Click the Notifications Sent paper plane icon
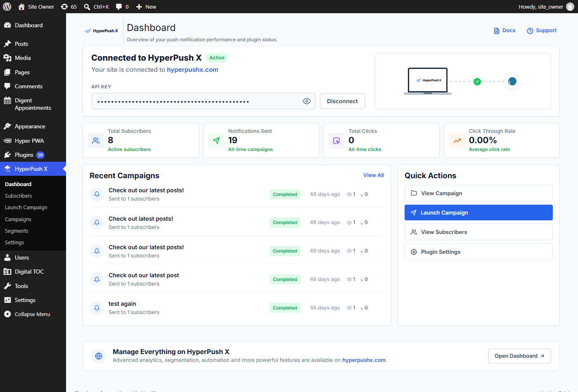This screenshot has height=392, width=578. pos(216,141)
